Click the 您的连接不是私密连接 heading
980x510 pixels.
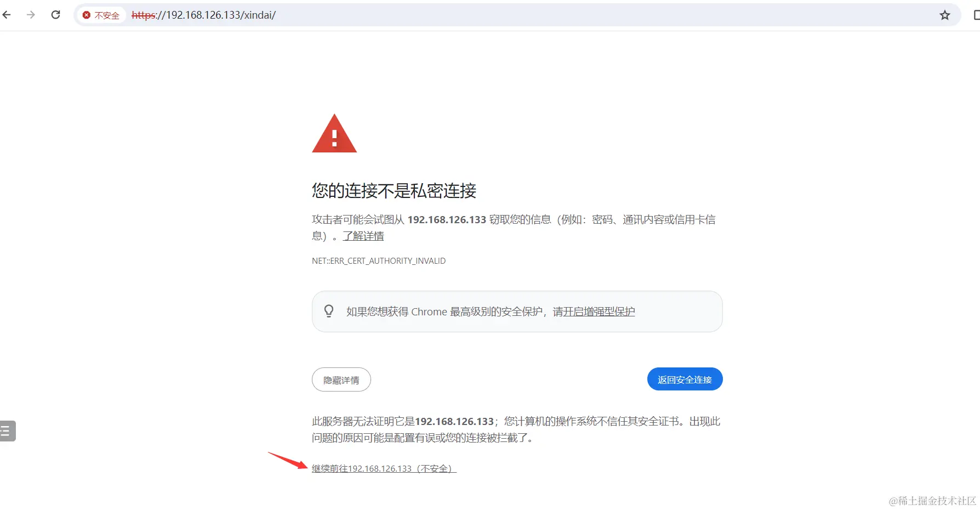point(394,190)
